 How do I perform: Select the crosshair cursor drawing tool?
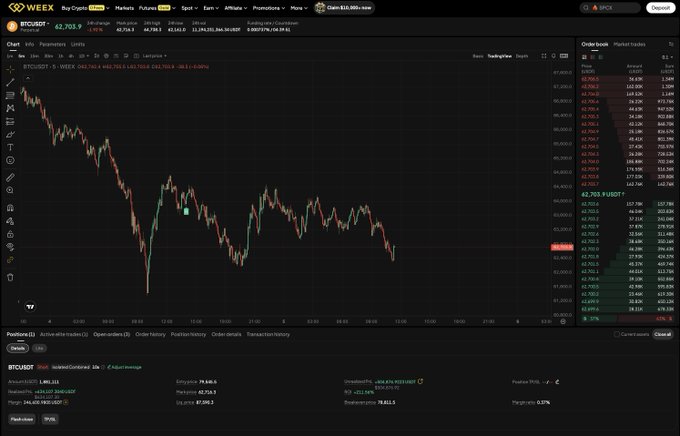point(10,69)
